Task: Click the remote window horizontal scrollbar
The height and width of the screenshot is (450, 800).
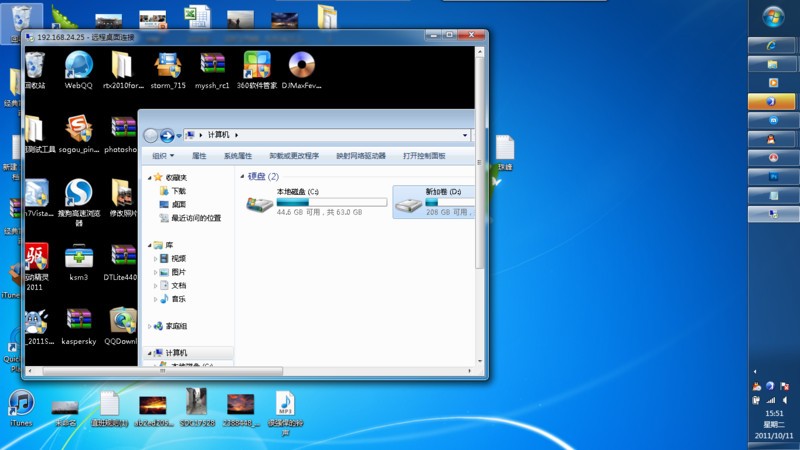Action: tap(162, 371)
